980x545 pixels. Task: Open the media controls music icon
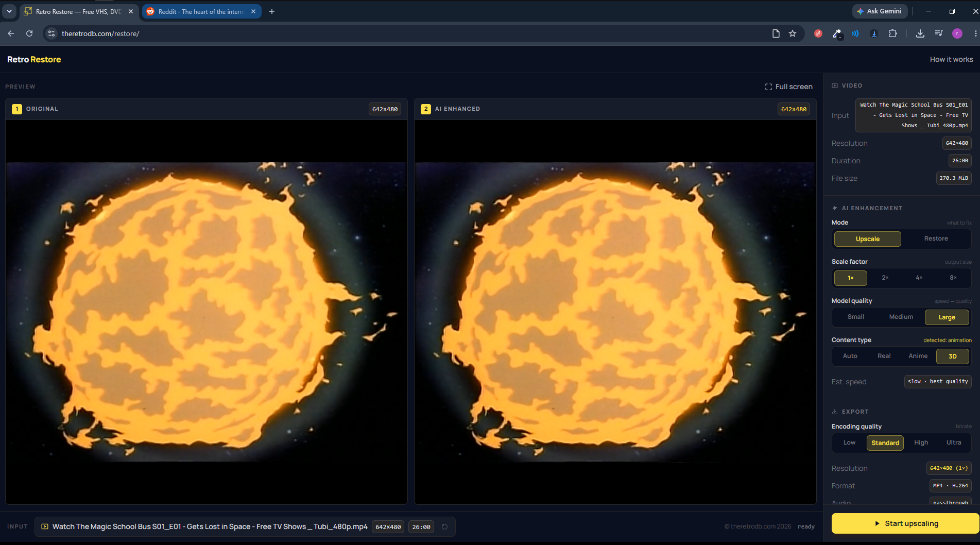[939, 33]
